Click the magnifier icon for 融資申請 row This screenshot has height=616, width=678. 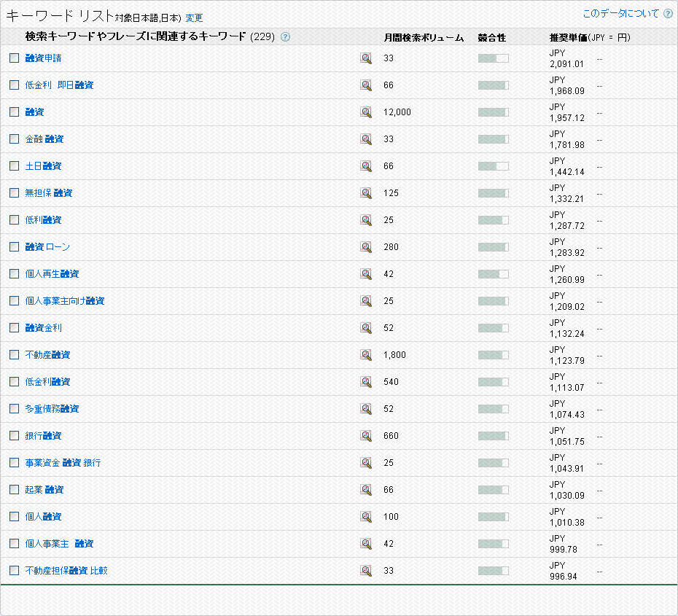coord(366,58)
